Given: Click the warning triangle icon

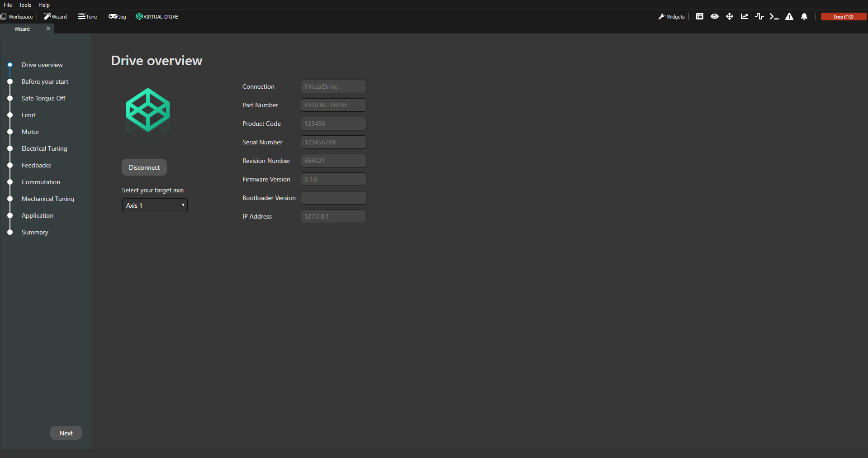Looking at the screenshot, I should 789,17.
